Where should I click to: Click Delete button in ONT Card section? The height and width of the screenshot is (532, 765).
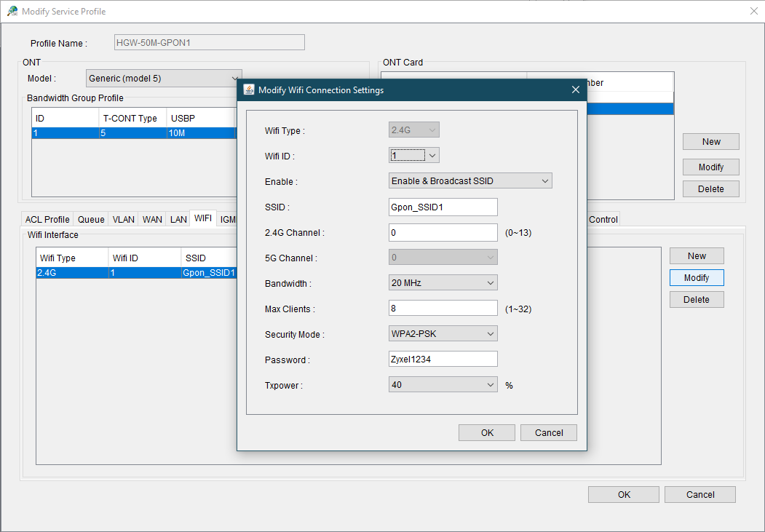(711, 188)
